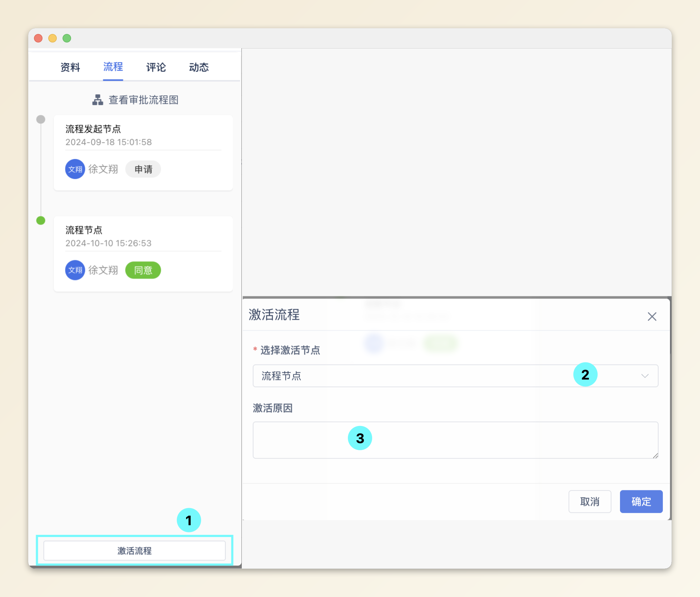Open the 选择激活节点 dropdown
Screen dimensions: 700x597
click(x=455, y=376)
